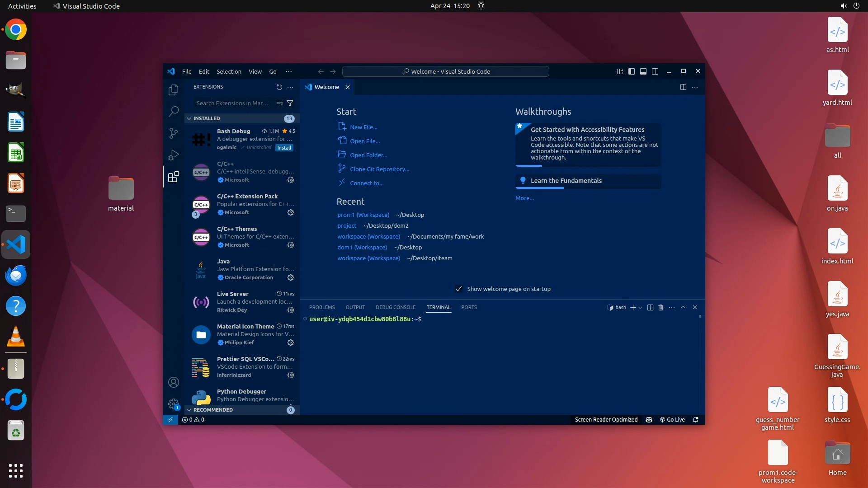The height and width of the screenshot is (488, 868).
Task: Open the Explorer view in activity bar
Action: click(173, 90)
